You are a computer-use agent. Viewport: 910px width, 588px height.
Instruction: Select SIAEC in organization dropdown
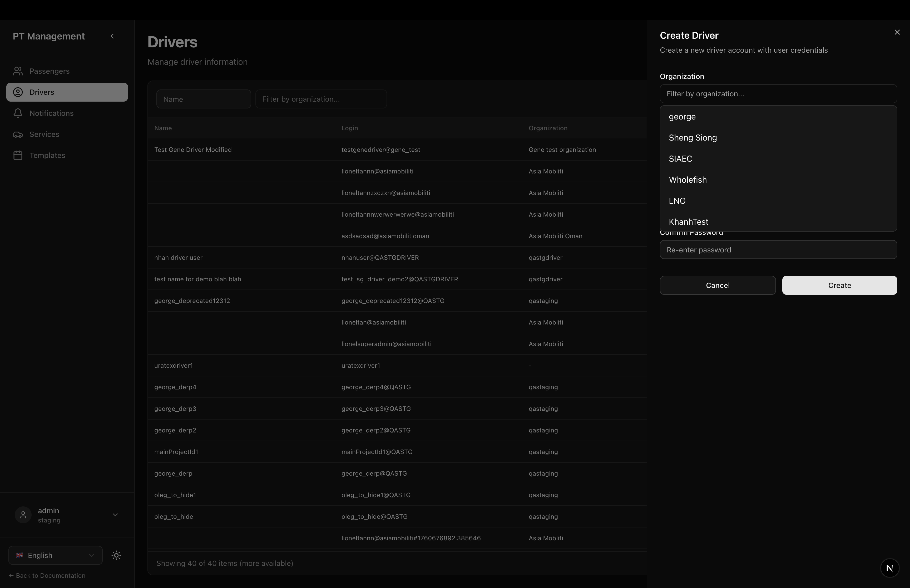[680, 159]
